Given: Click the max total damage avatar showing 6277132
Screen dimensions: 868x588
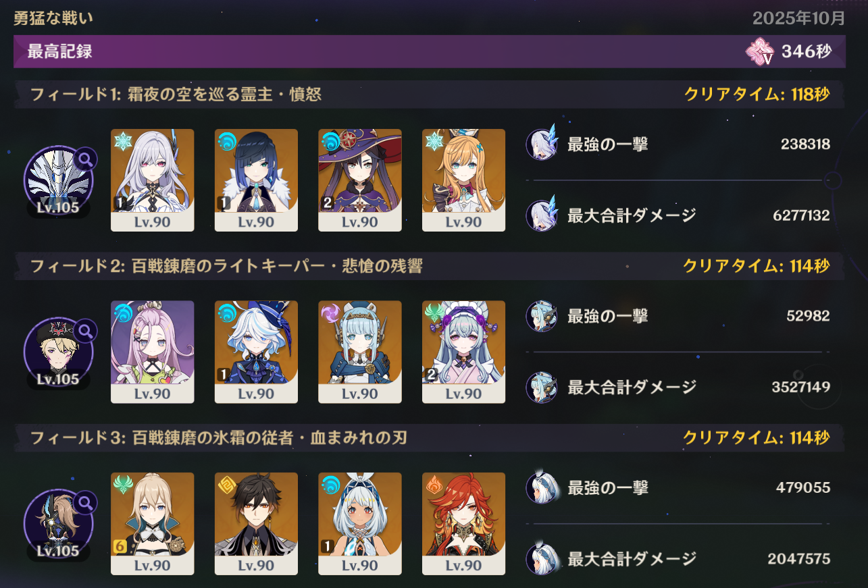Looking at the screenshot, I should tap(542, 215).
